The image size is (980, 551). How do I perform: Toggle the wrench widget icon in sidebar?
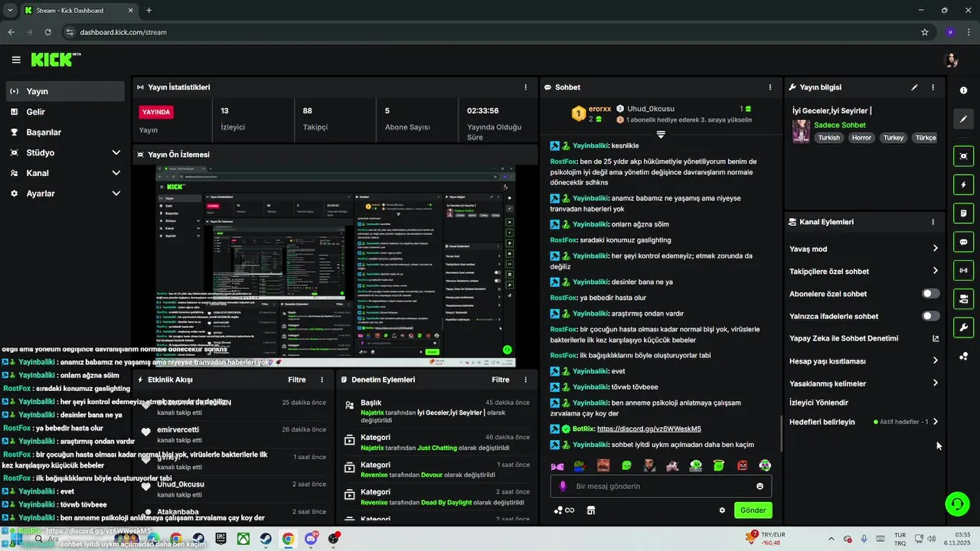tap(963, 328)
